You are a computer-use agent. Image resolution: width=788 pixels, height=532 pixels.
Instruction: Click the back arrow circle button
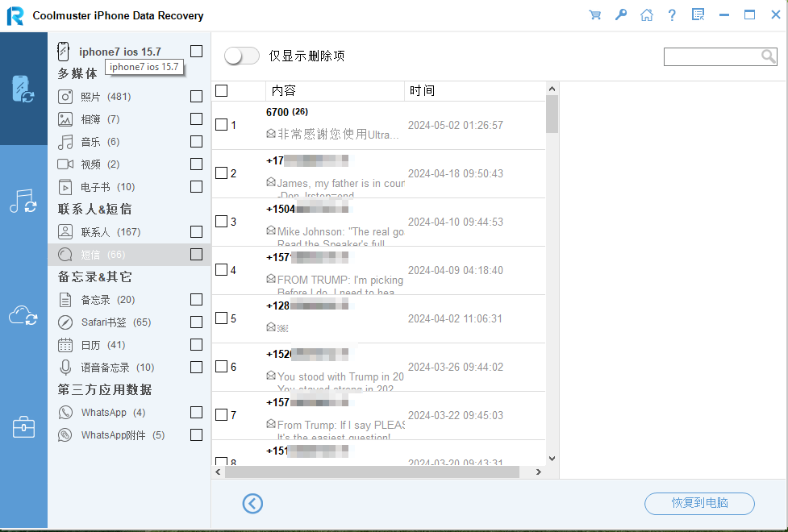(x=252, y=503)
